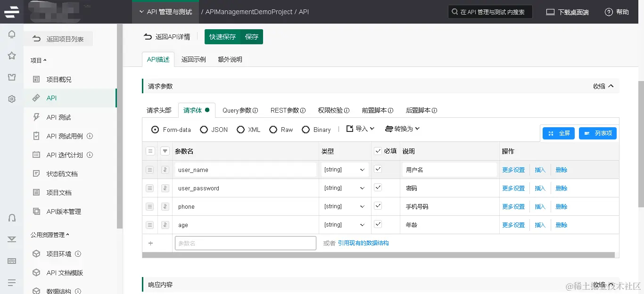Screen dimensions: 644x294
Task: Click sort icon in age row
Action: click(x=165, y=225)
